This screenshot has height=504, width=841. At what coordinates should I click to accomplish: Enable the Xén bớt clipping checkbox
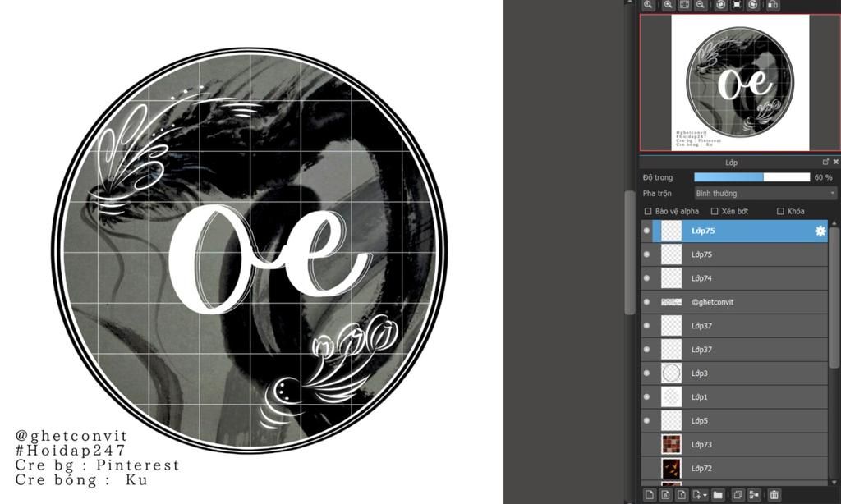[715, 211]
